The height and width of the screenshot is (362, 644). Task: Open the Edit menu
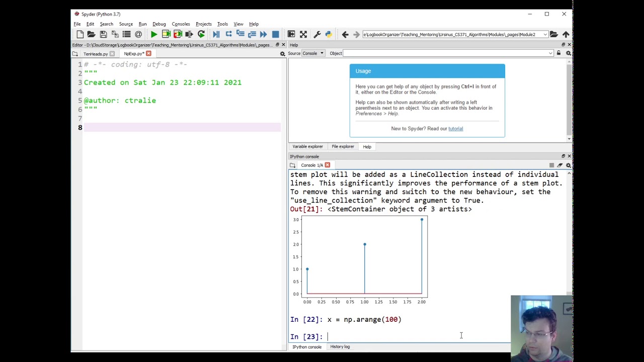[90, 24]
